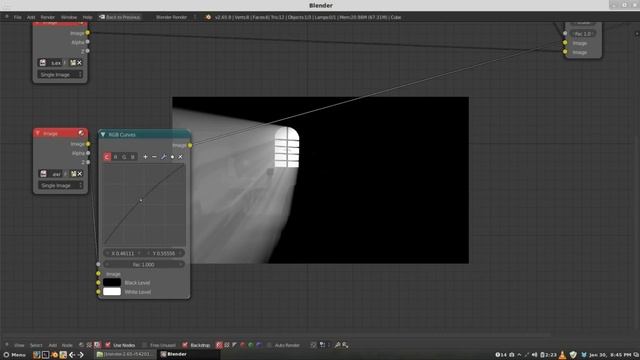
Task: Open the node editor Node menu
Action: [67, 345]
